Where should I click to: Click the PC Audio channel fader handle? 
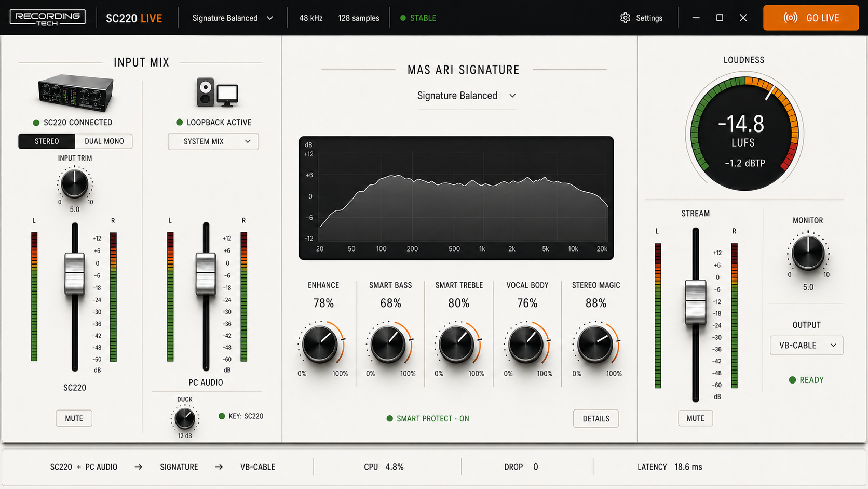[x=206, y=273]
